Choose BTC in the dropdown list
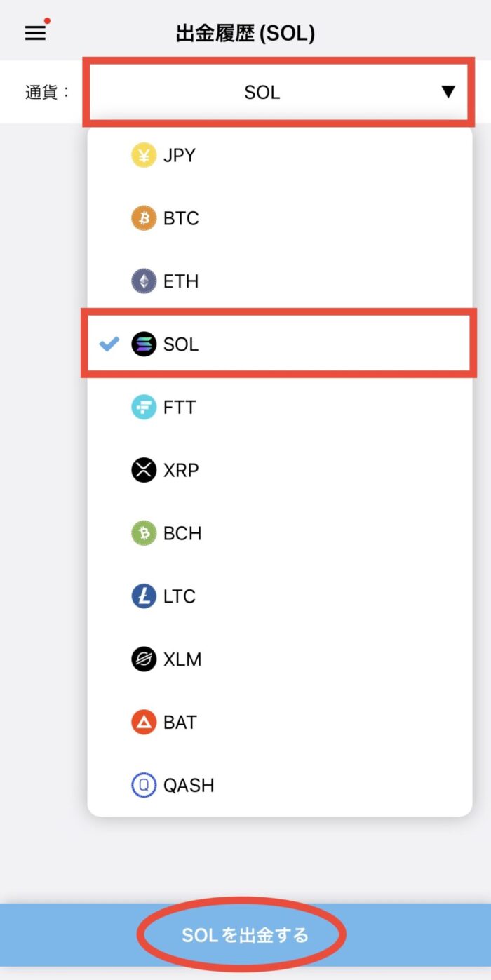This screenshot has height=980, width=491. tap(279, 219)
